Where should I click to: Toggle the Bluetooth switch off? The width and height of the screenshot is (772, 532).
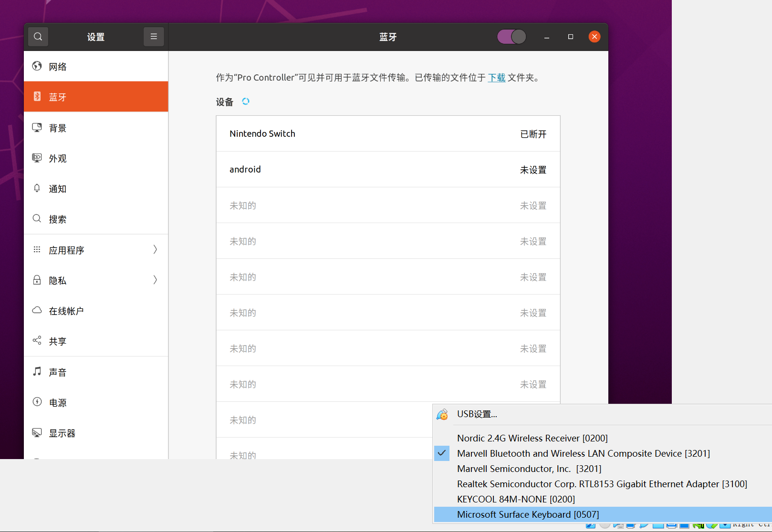click(x=511, y=37)
